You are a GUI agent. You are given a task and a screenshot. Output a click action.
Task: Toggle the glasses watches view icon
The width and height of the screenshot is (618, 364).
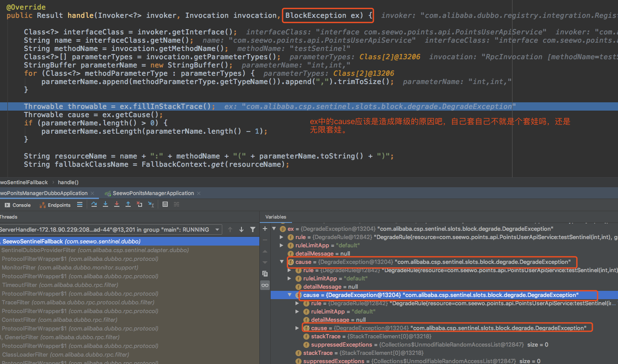265,285
